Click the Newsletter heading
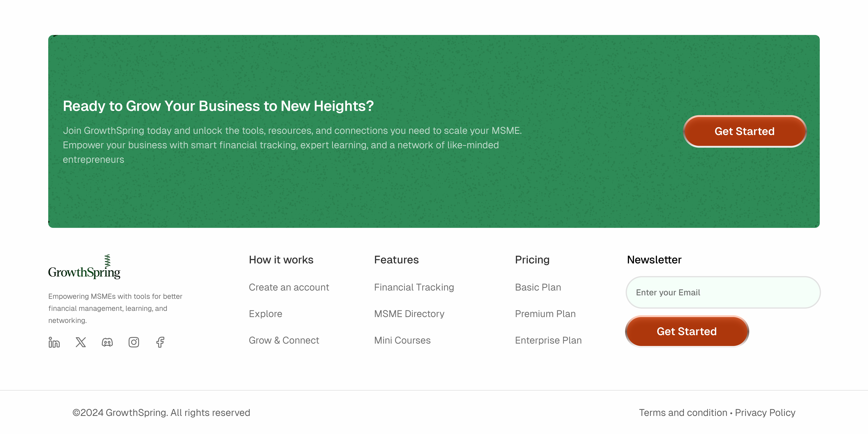Screen dimensions: 868x434 pos(654,260)
